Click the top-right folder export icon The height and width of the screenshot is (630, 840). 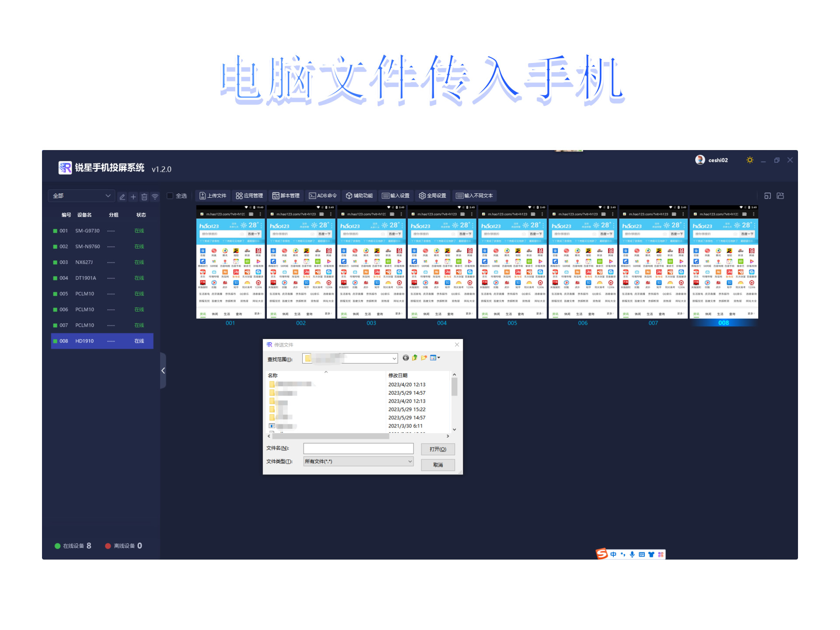pyautogui.click(x=780, y=196)
